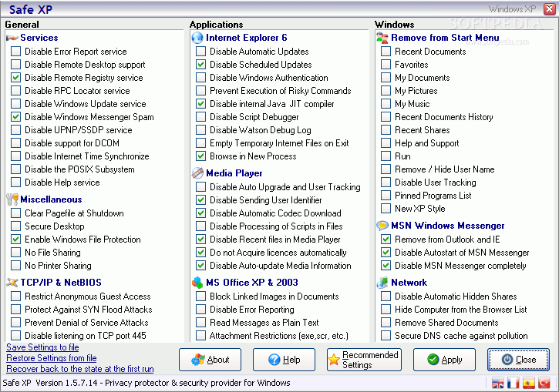Check Restrict Anonymous Guest Access
Viewport: 559px width, 392px height.
click(15, 297)
